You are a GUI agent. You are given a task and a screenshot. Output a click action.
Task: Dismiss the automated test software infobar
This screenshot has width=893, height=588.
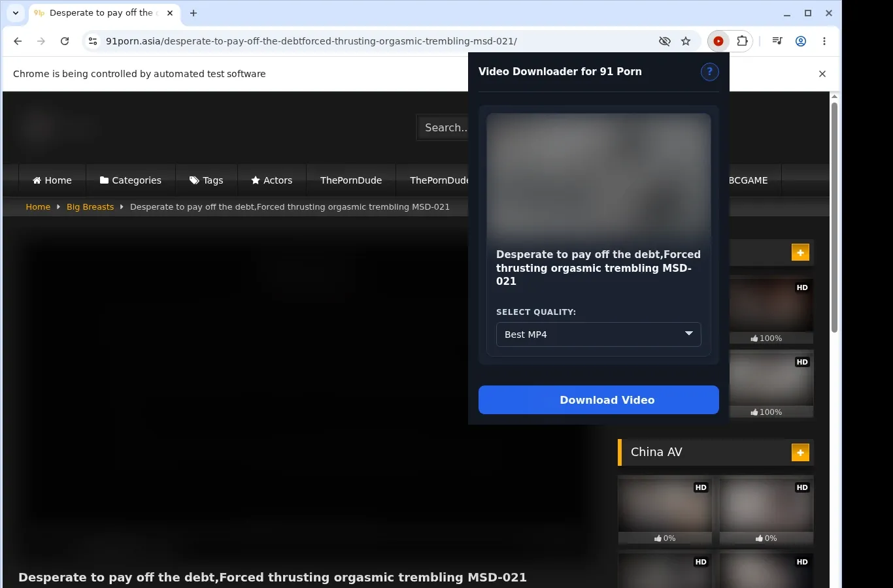(x=822, y=74)
